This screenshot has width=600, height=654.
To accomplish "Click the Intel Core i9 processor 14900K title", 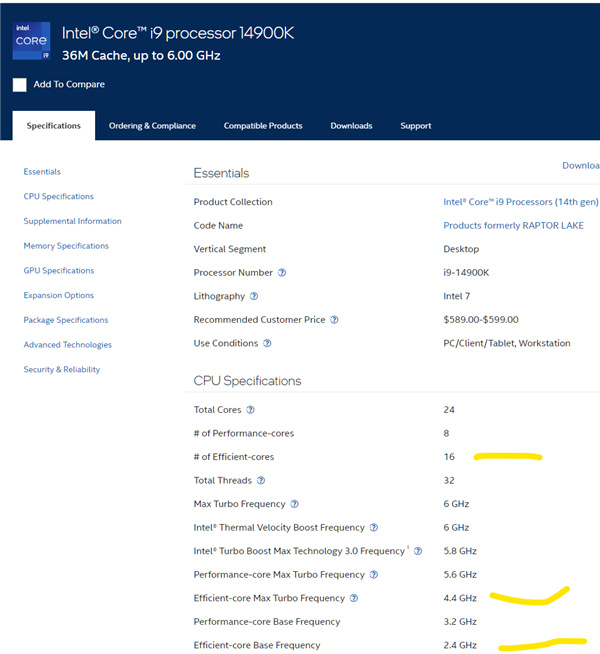I will point(178,33).
